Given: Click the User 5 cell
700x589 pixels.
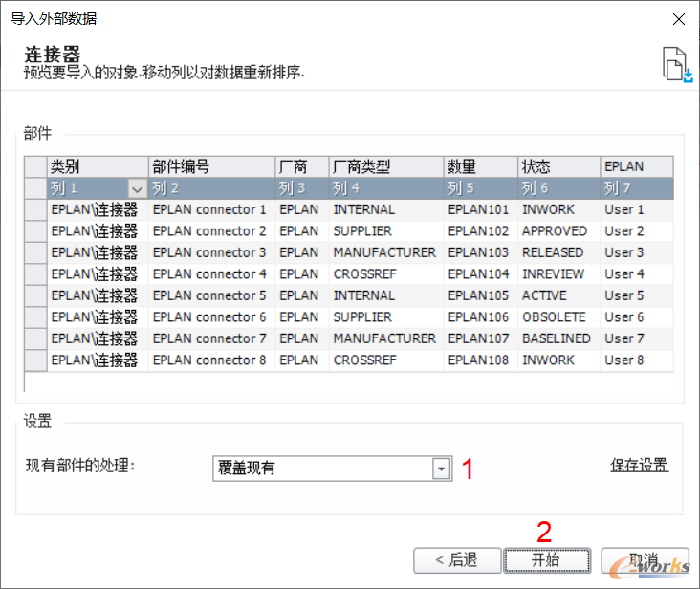Looking at the screenshot, I should (x=637, y=295).
